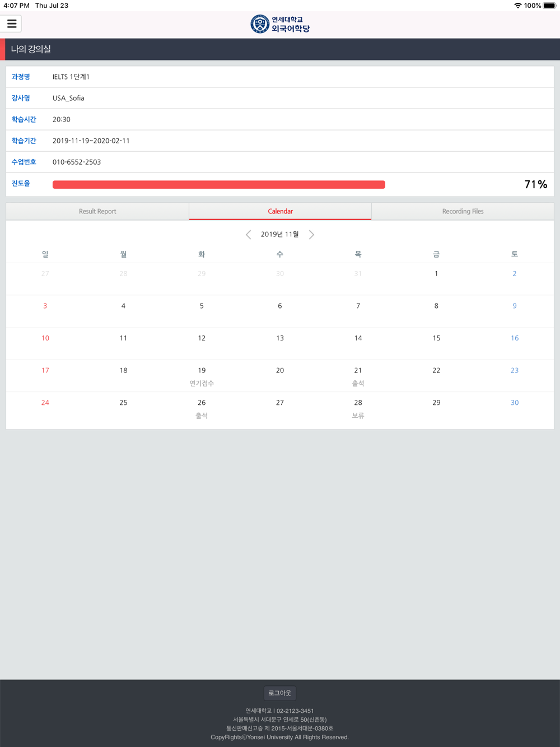Screen dimensions: 560x747
Task: Click the red progress bar
Action: click(x=218, y=185)
